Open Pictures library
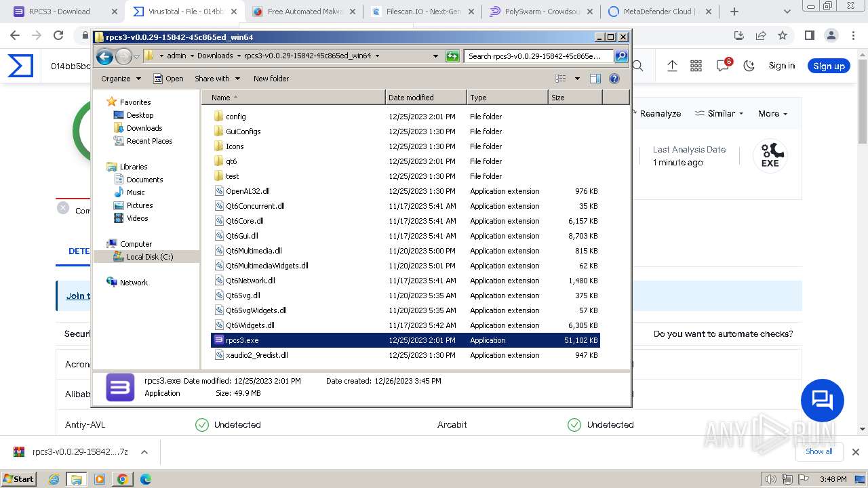 click(140, 205)
